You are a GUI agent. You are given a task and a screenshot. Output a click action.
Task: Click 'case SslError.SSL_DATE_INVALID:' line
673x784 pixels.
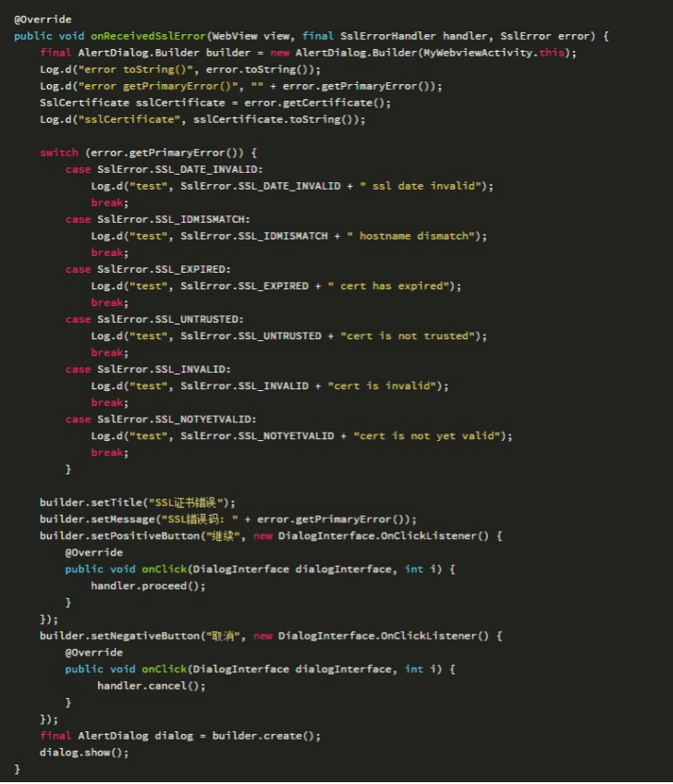coord(164,169)
